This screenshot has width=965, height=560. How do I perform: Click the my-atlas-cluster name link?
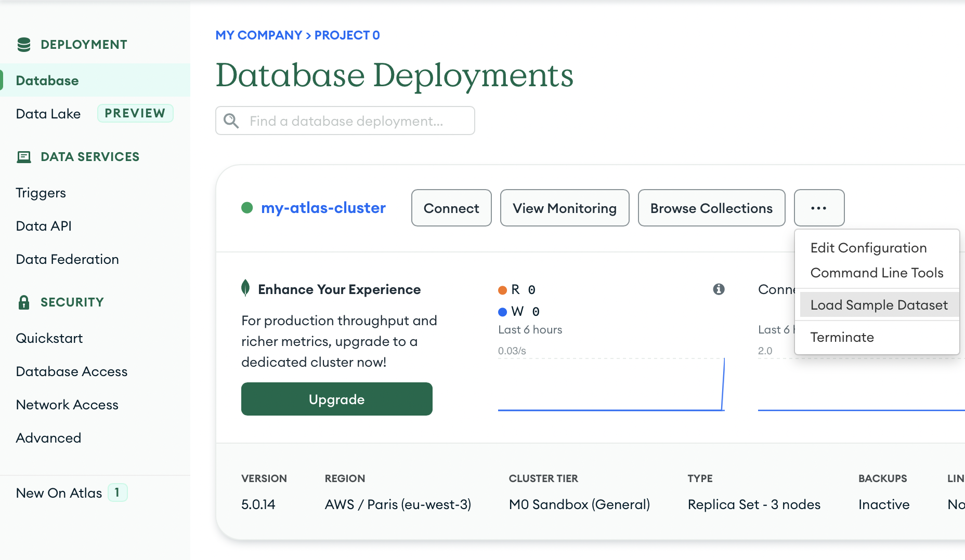323,208
